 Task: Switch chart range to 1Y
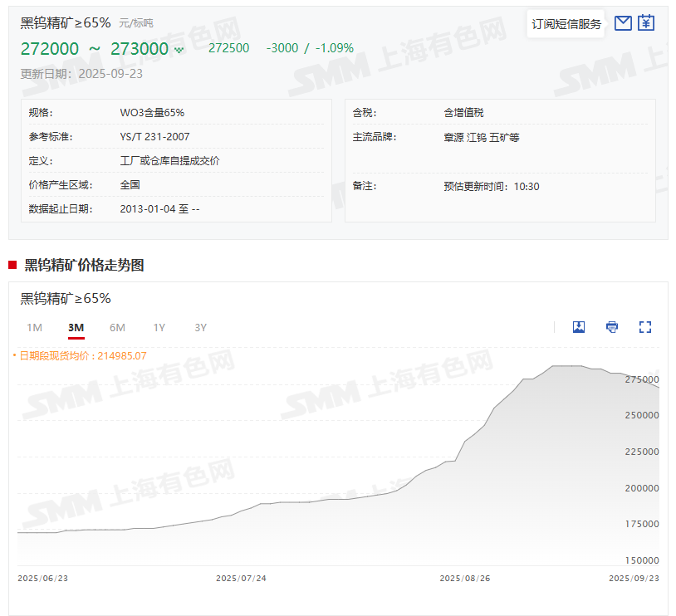click(x=159, y=328)
